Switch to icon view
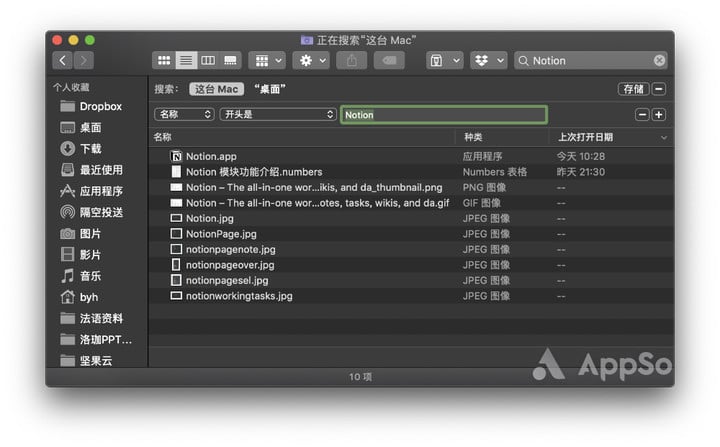Viewport: 720px width, 447px height. click(x=164, y=60)
